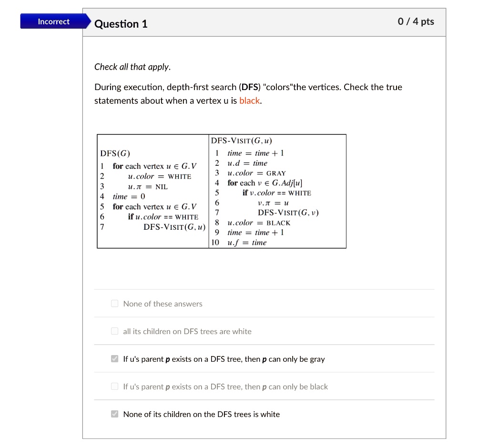Click the "Check all that apply" instruction text

tap(132, 67)
